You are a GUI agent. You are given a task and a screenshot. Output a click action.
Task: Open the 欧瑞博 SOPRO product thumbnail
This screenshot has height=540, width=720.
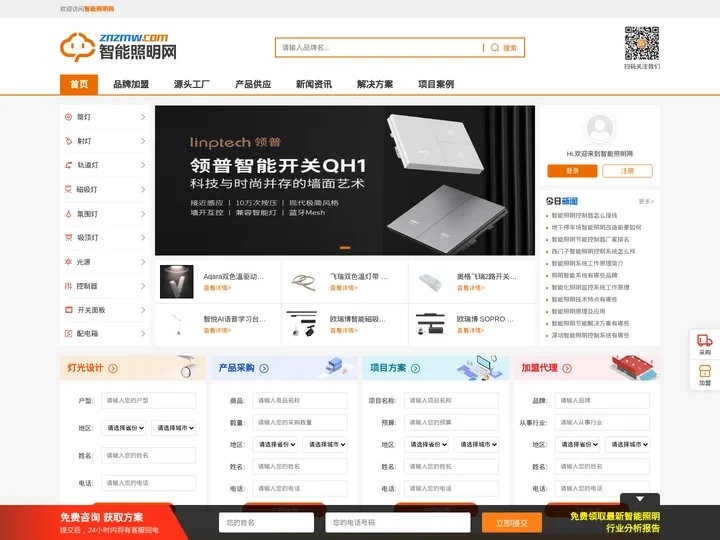coord(430,324)
